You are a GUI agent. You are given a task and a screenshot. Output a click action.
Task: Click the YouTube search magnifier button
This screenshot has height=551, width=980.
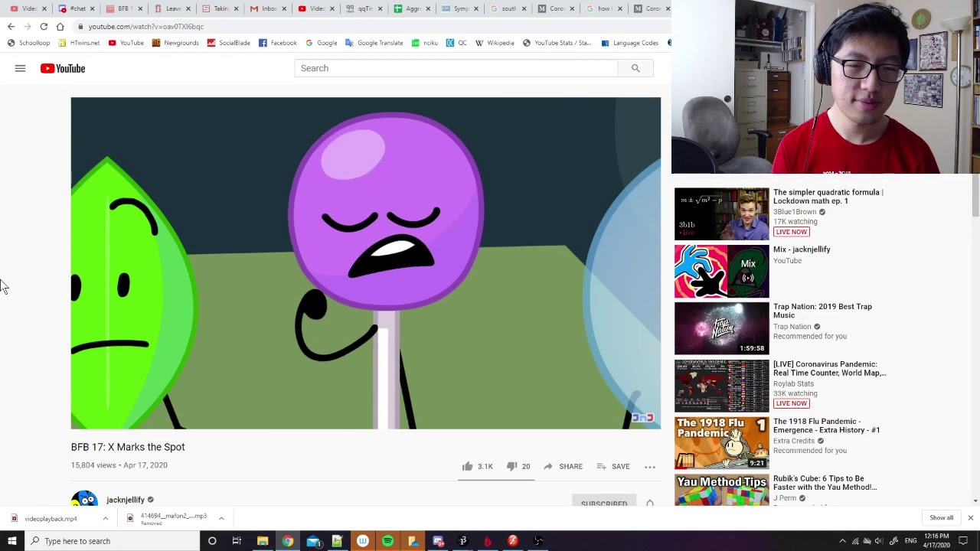635,68
